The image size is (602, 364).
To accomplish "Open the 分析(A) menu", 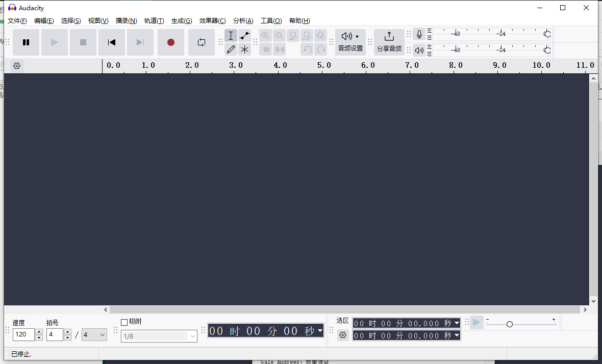I will pos(243,21).
